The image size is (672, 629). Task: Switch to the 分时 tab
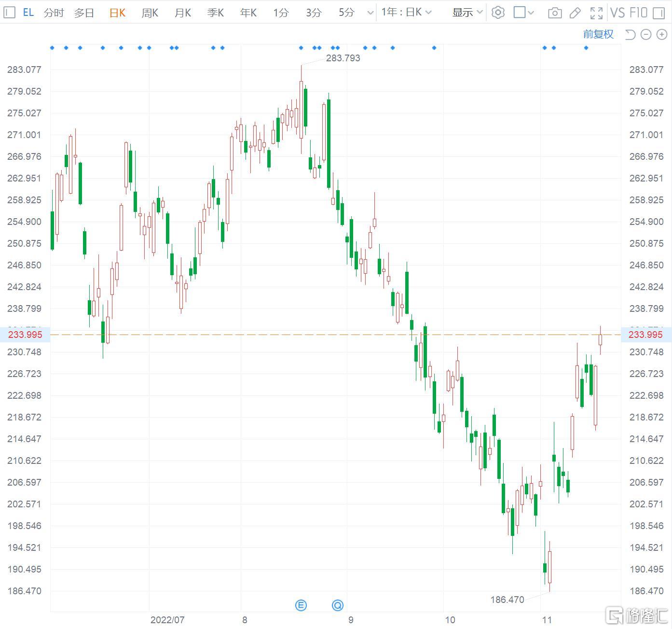coord(54,13)
